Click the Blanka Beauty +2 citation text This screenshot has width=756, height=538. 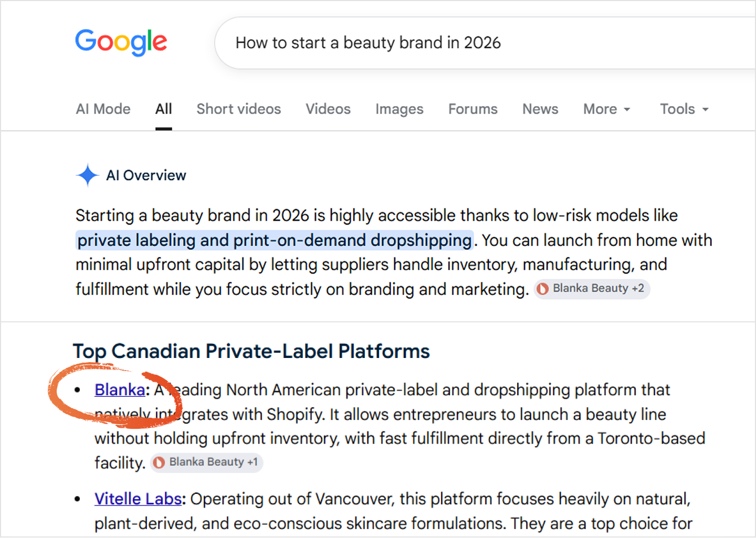click(x=598, y=288)
